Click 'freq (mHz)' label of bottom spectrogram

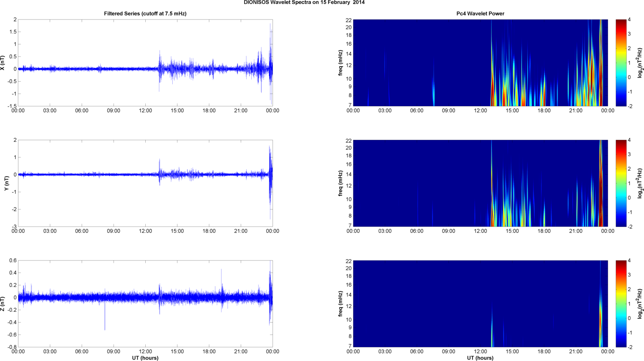coord(340,304)
